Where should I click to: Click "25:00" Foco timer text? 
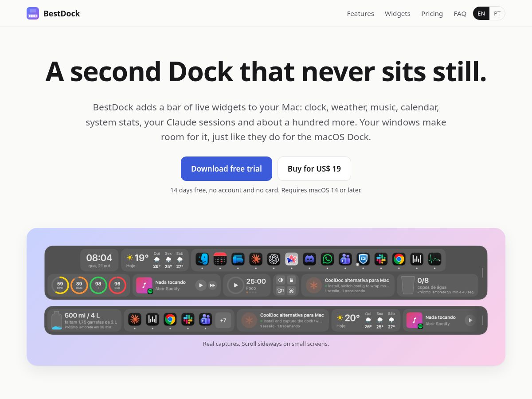point(256,281)
